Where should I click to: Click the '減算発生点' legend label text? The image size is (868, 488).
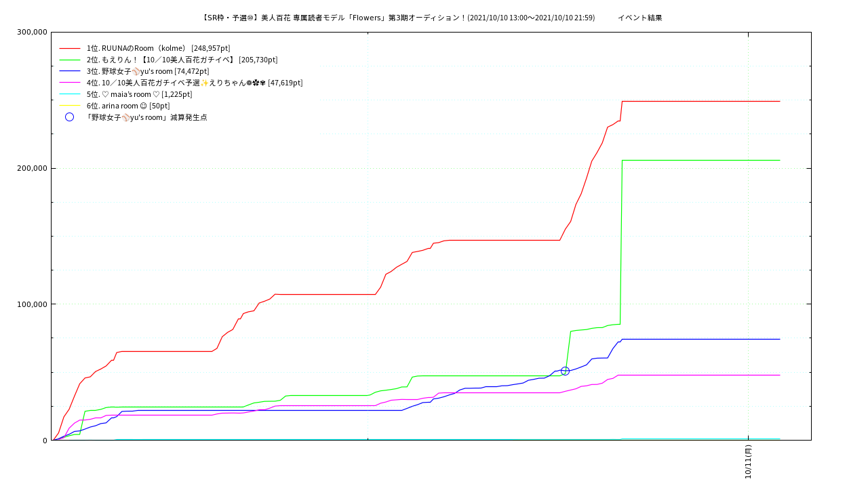[146, 117]
